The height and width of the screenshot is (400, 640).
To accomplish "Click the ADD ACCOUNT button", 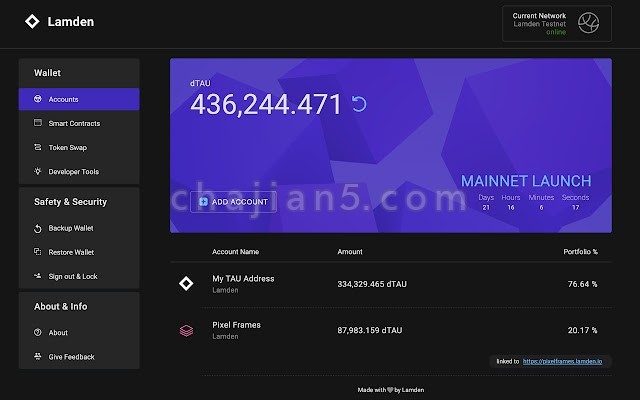I will tap(233, 202).
